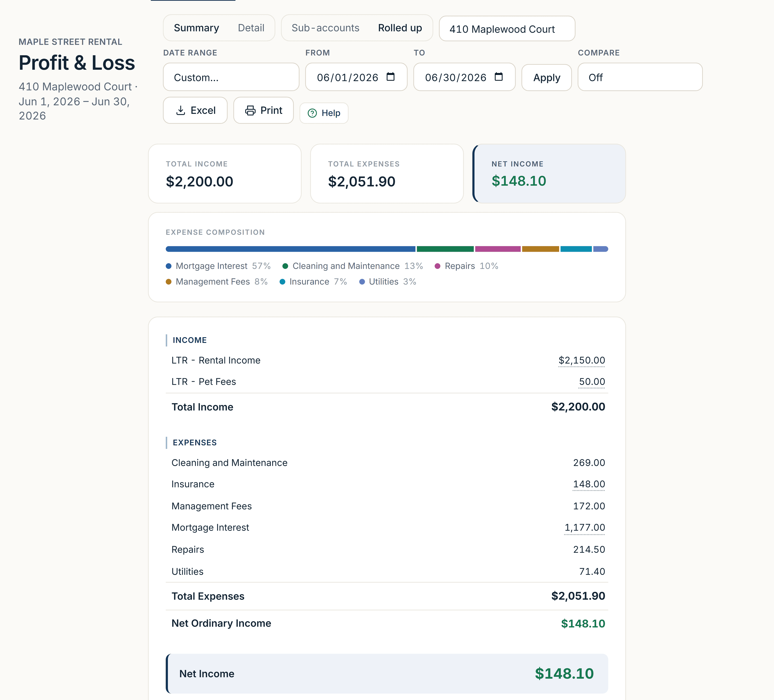The width and height of the screenshot is (774, 700).
Task: Open the Compare Off dropdown
Action: coord(640,77)
